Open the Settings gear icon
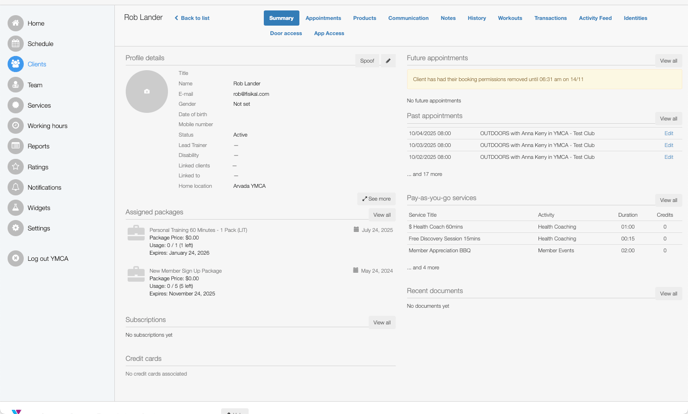 tap(15, 228)
